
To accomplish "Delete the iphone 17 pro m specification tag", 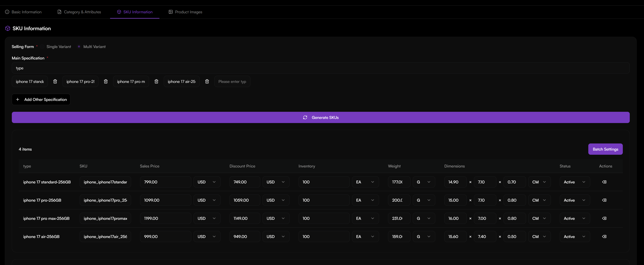I will [157, 81].
